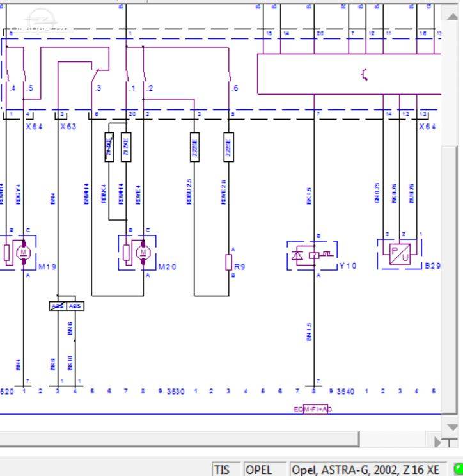This screenshot has height=476, width=463.
Task: Select the R9 resistor symbol
Action: coord(229,262)
